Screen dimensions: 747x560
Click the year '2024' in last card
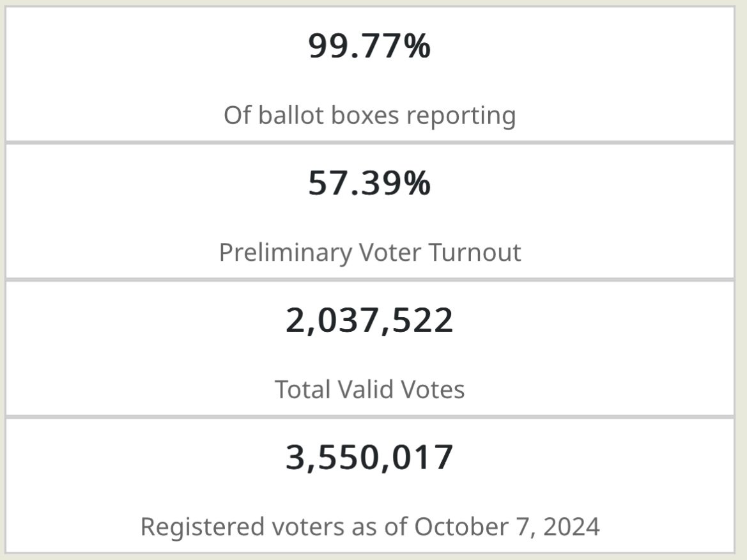tap(571, 527)
